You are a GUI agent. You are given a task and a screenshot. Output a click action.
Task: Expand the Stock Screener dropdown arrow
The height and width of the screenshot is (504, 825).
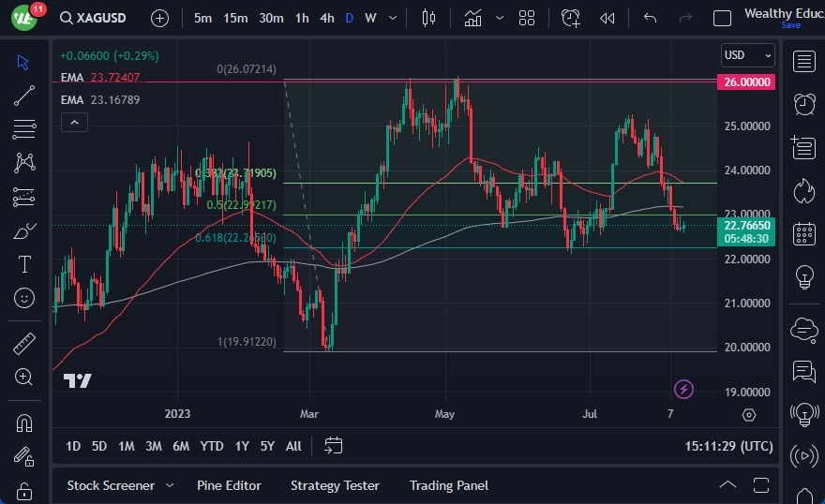170,485
